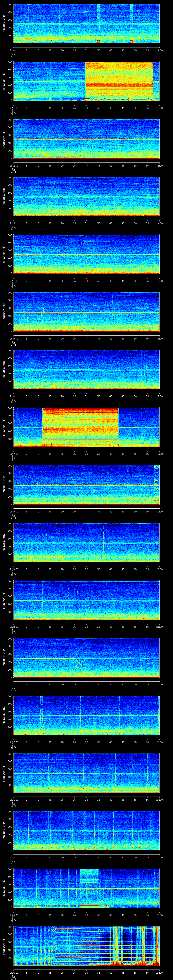173x980 pixels.
Task: Select the "2:17:00" start time label
Action: tap(14, 454)
